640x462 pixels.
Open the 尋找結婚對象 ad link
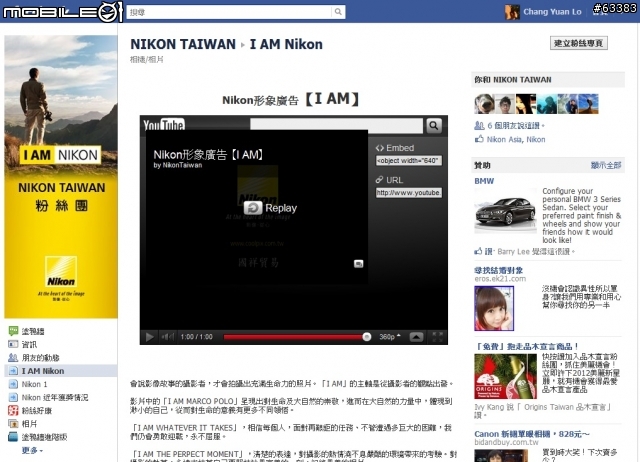[498, 270]
